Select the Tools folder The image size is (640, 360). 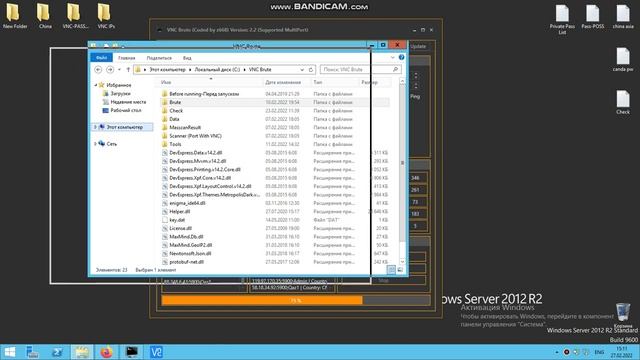click(175, 144)
